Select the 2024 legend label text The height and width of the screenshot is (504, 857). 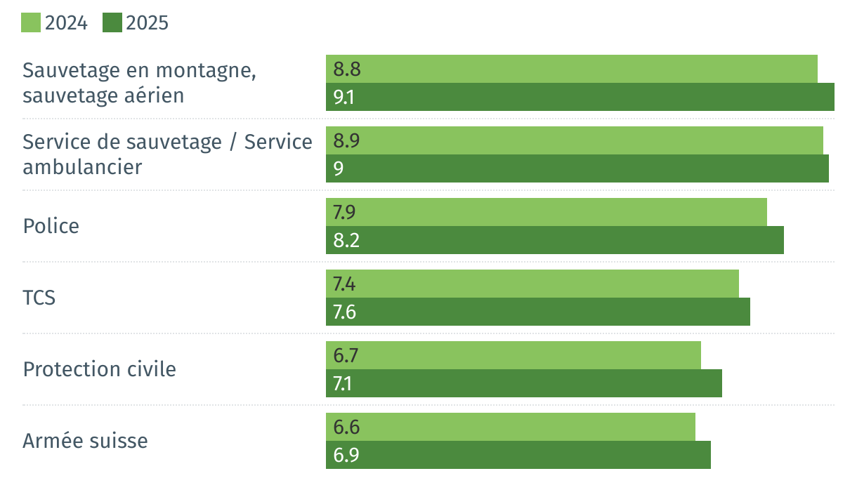point(66,23)
